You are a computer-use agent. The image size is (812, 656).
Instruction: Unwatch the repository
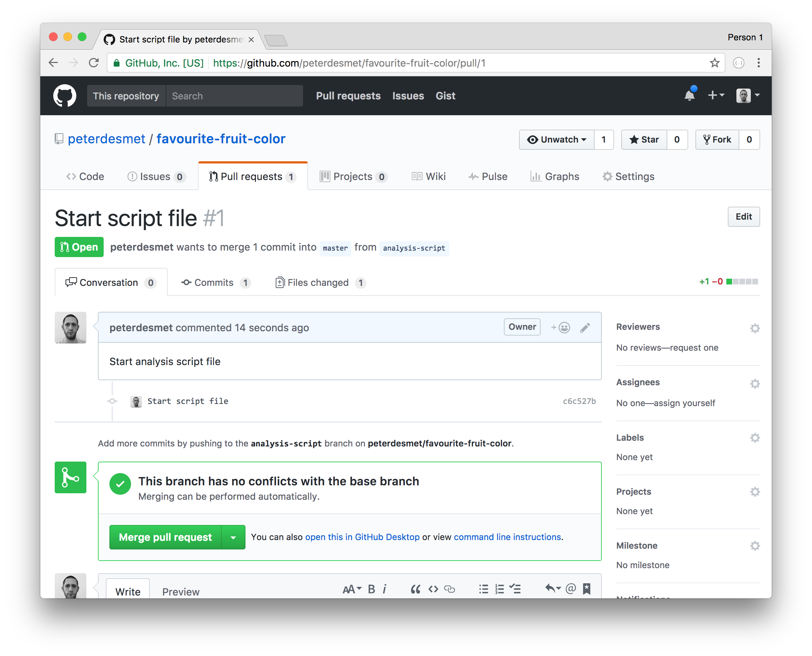point(556,139)
